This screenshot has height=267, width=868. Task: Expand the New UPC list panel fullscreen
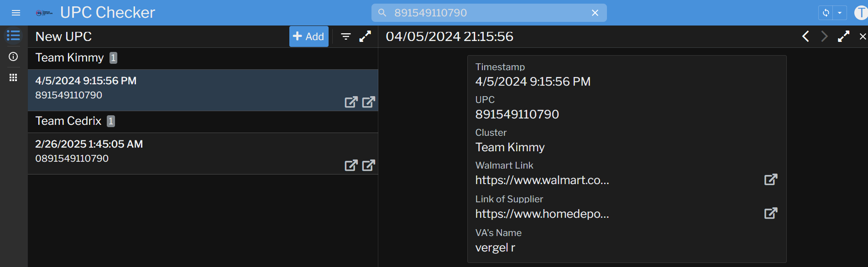point(365,36)
